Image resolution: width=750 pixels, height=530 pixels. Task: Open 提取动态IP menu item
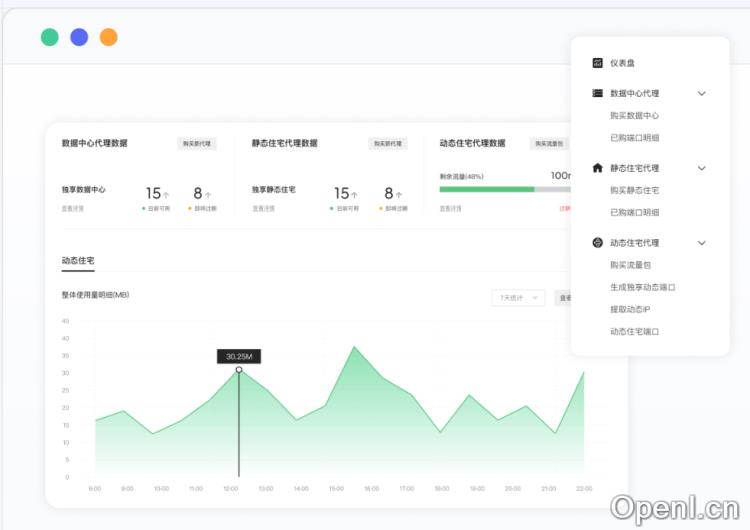(x=630, y=309)
